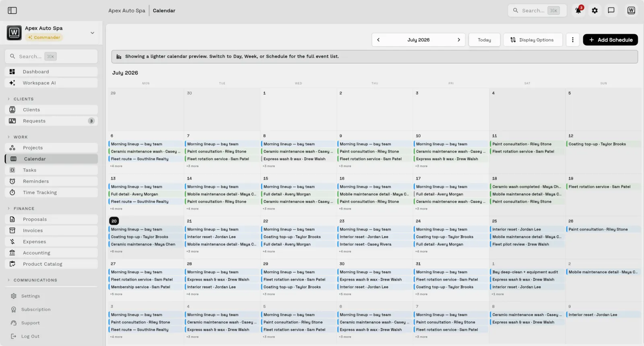Image resolution: width=644 pixels, height=346 pixels.
Task: Collapse the WORK section
Action: pos(17,137)
